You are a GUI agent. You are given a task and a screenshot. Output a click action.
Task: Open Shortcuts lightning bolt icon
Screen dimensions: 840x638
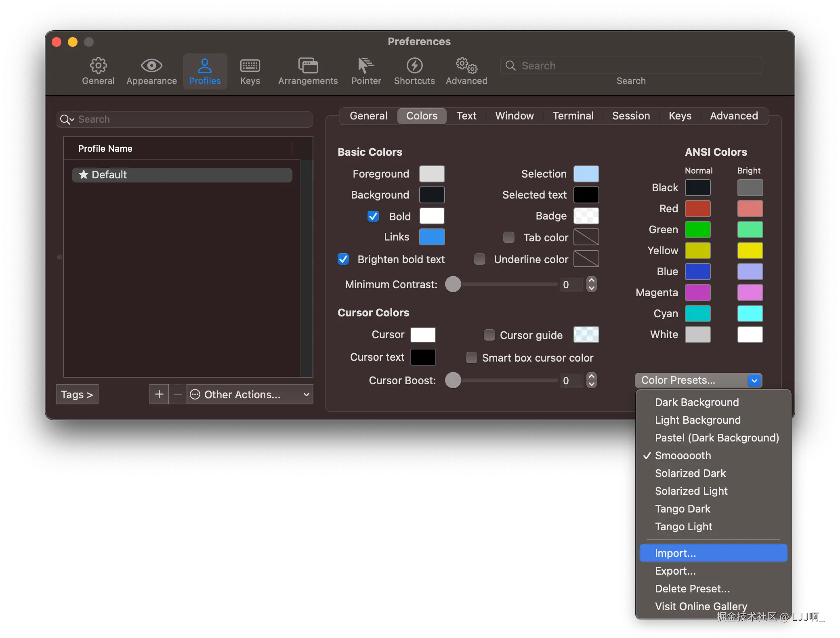414,66
